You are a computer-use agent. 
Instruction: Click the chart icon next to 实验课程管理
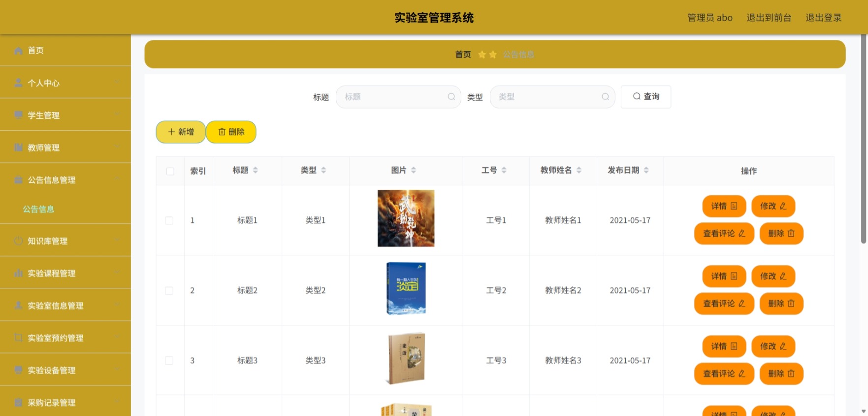(x=18, y=273)
